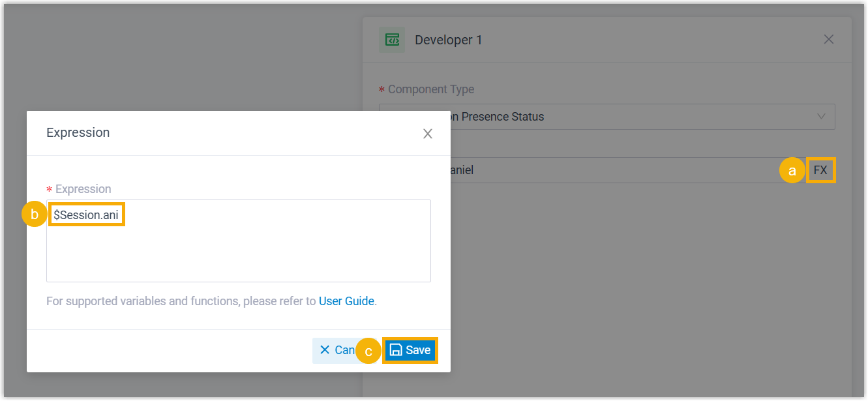Cancel the expression edit

click(339, 350)
